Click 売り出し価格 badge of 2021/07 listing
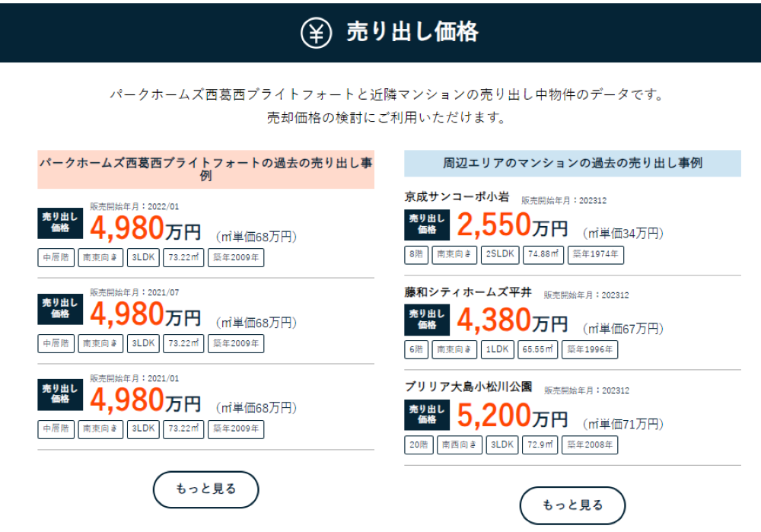This screenshot has width=761, height=532. coord(60,309)
